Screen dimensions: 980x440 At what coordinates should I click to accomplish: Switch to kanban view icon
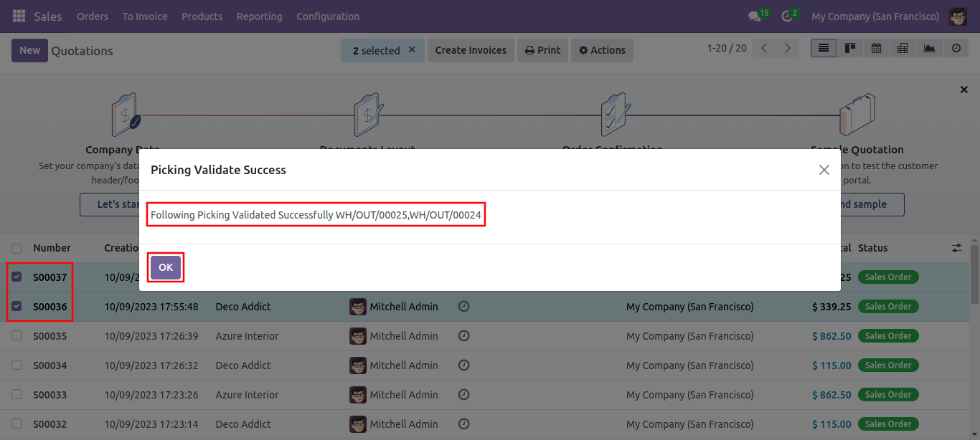(x=850, y=48)
